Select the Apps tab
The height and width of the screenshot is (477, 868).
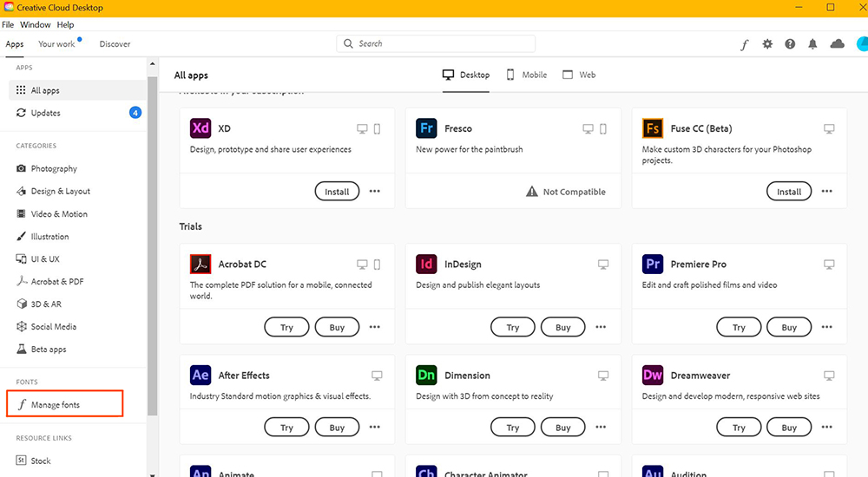point(15,44)
